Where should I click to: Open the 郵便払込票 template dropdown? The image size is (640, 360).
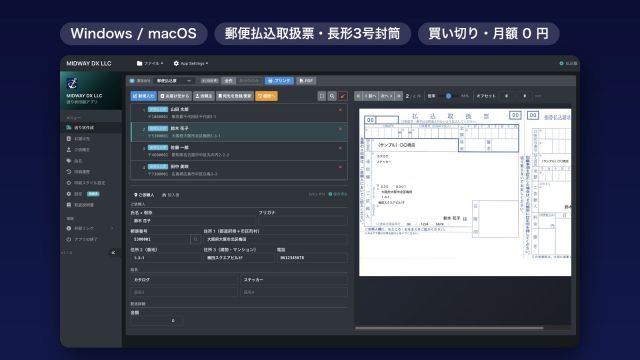pyautogui.click(x=174, y=81)
